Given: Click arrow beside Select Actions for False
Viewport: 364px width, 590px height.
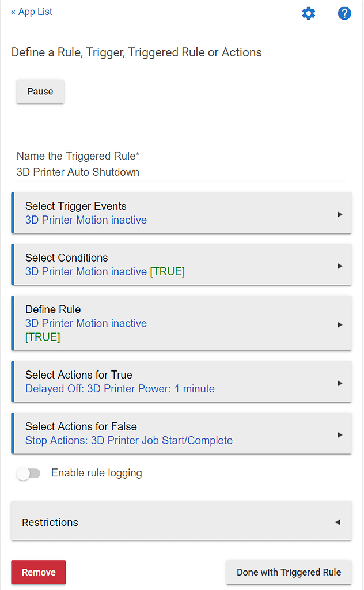Looking at the screenshot, I should (x=340, y=434).
